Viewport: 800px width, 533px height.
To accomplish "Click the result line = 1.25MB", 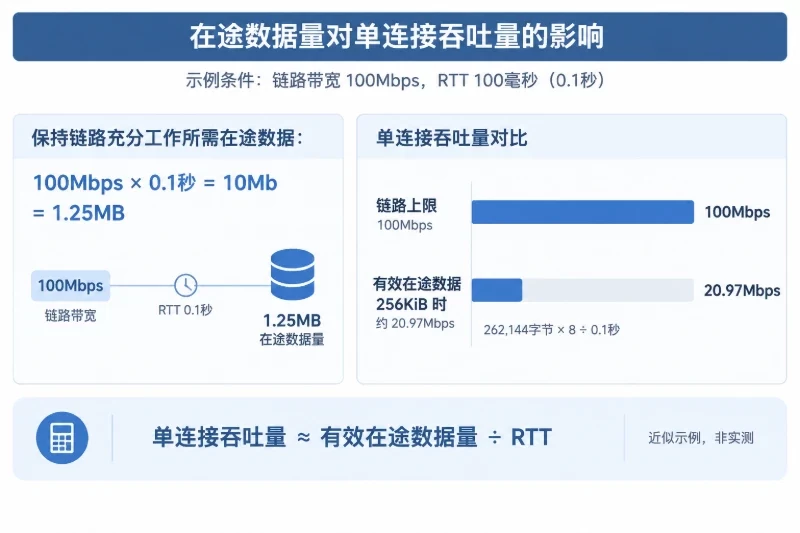I will click(79, 213).
